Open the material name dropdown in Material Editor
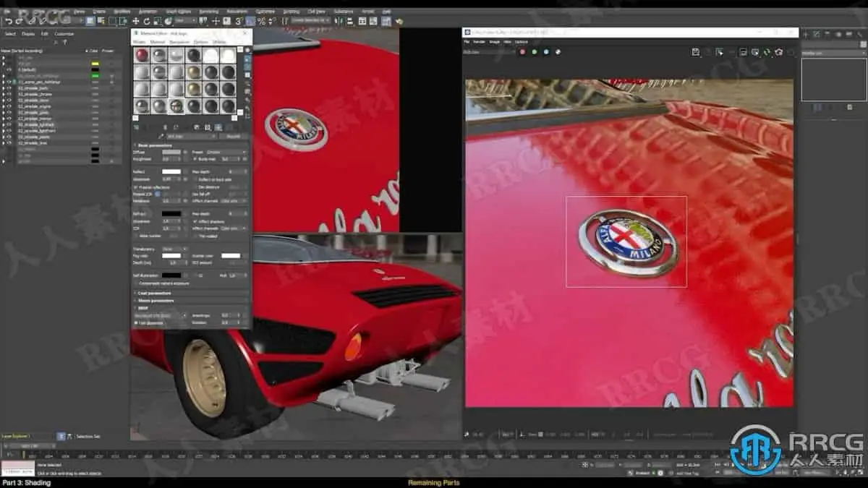 (x=190, y=135)
